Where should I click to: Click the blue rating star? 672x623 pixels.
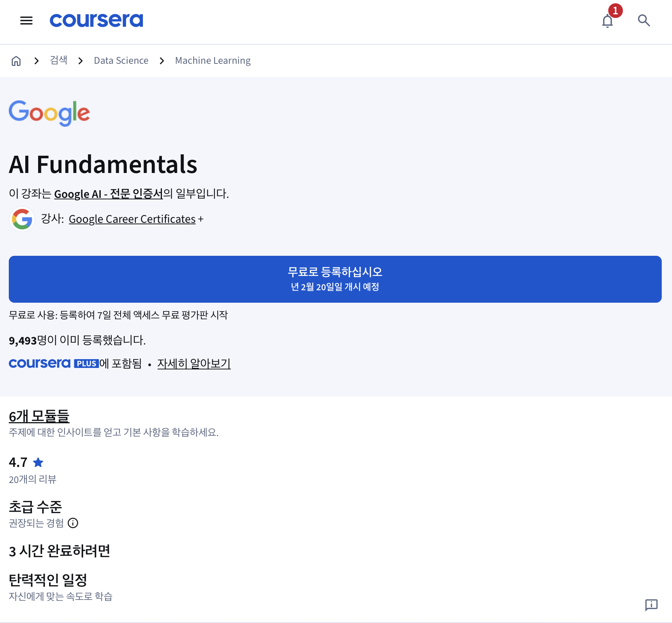(x=38, y=462)
